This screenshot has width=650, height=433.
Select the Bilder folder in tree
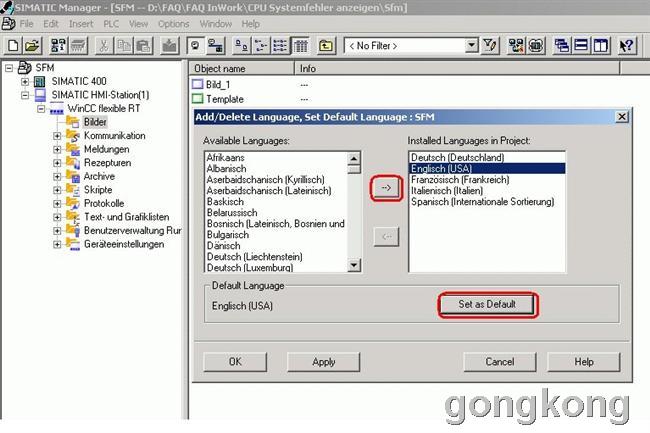[95, 122]
